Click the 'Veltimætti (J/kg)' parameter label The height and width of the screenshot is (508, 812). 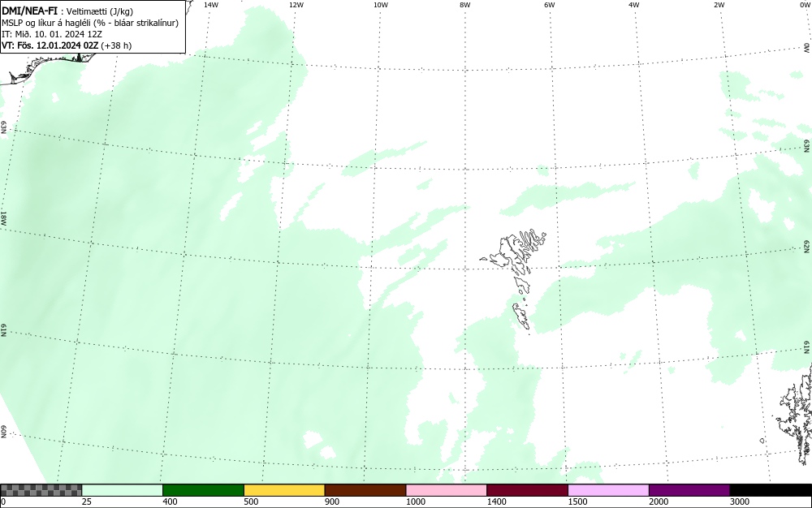click(100, 11)
